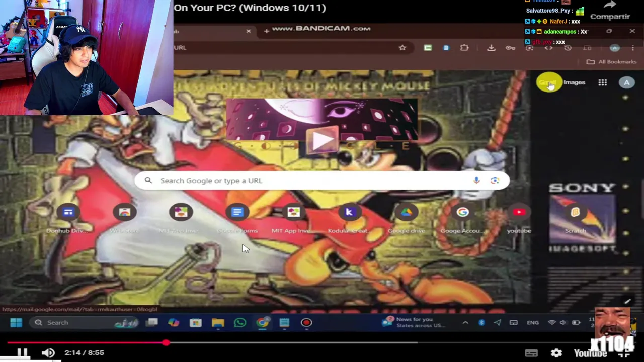Bookmark this tab with the star icon
This screenshot has width=644, height=362.
pyautogui.click(x=403, y=47)
